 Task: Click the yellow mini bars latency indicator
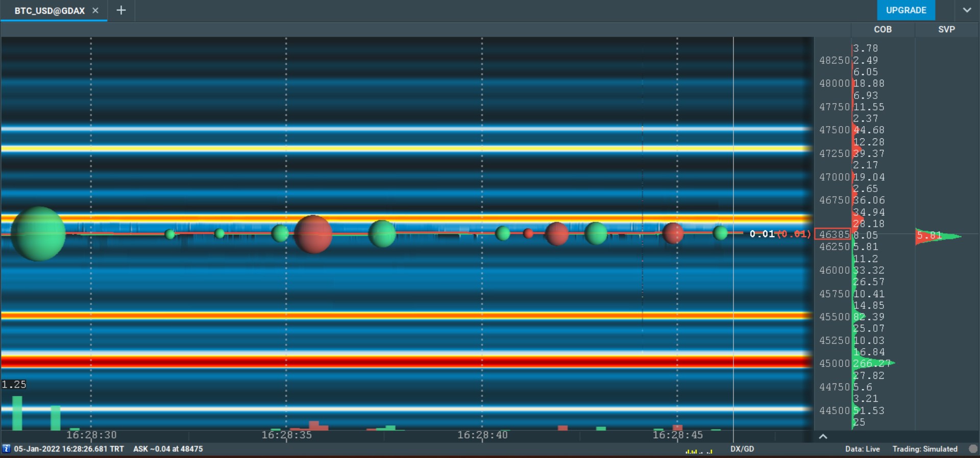[x=699, y=451]
